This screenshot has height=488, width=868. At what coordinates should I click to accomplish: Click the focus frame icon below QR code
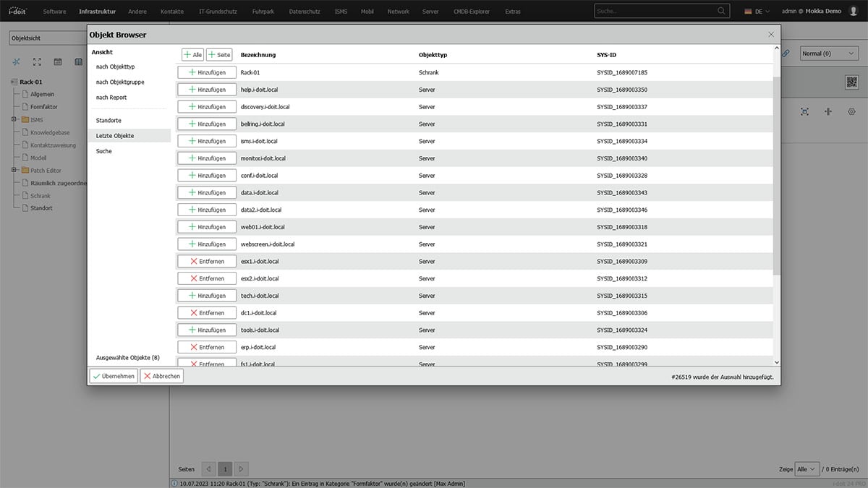[804, 111]
